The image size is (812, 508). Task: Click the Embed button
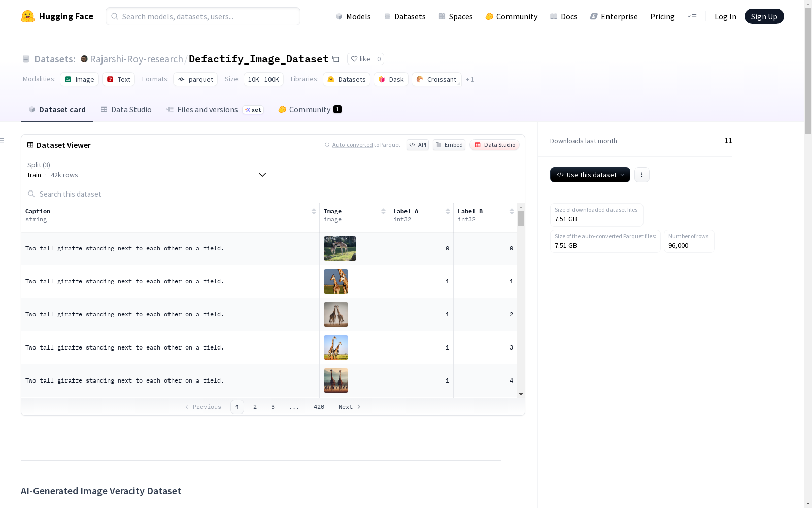click(449, 145)
